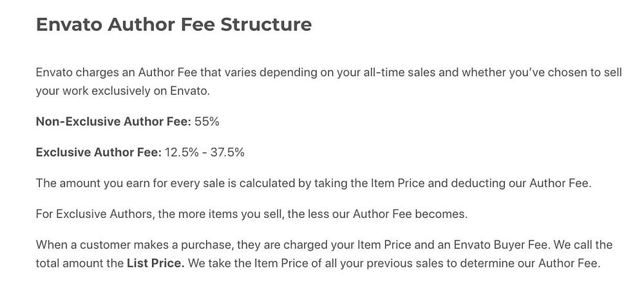
Task: Click the sentence starting 'The amount you earn'
Action: point(314,183)
